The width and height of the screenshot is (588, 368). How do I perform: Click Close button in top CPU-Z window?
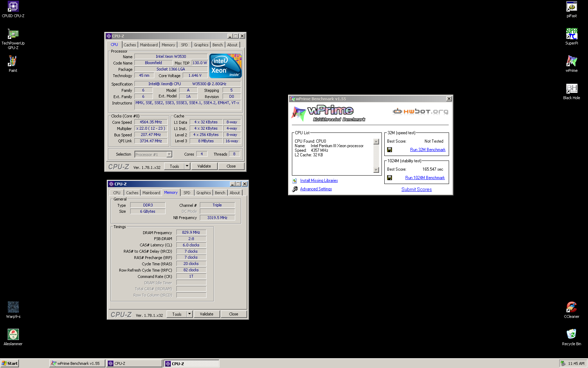[231, 166]
